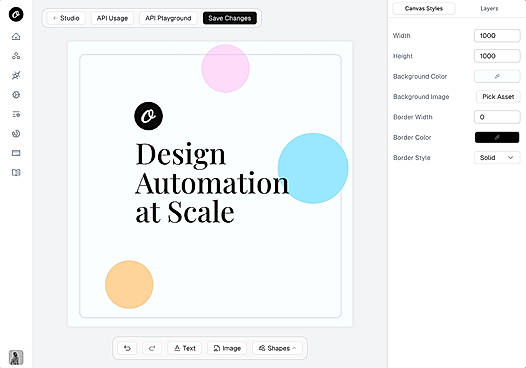
Task: Open the black Border Color swatch
Action: [497, 137]
